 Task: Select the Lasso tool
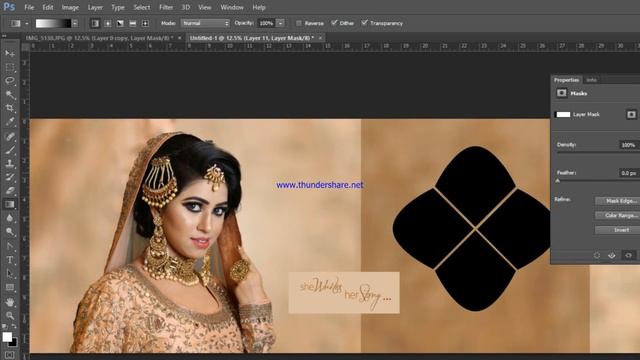click(10, 81)
